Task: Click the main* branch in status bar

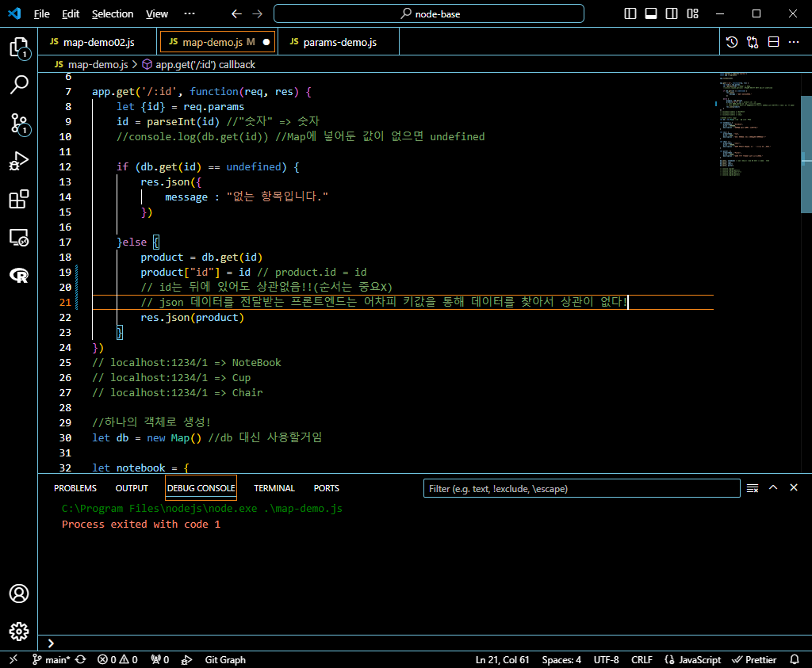Action: [x=52, y=660]
